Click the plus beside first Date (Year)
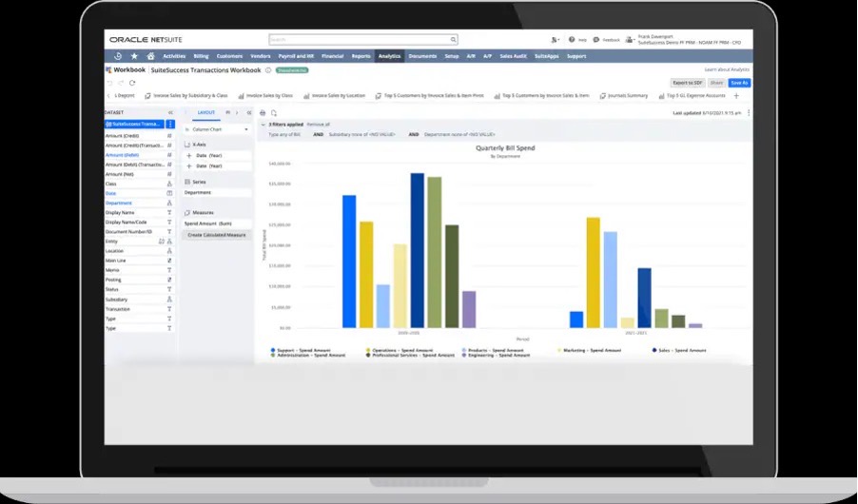 (x=189, y=155)
